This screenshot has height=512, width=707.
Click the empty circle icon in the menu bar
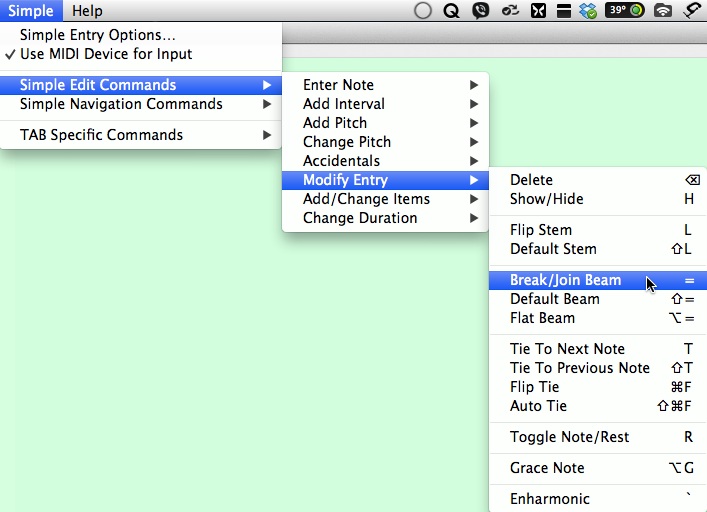click(x=423, y=11)
